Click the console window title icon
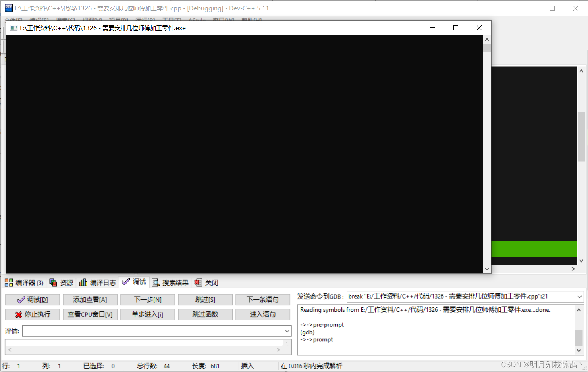This screenshot has width=588, height=372. pyautogui.click(x=13, y=28)
